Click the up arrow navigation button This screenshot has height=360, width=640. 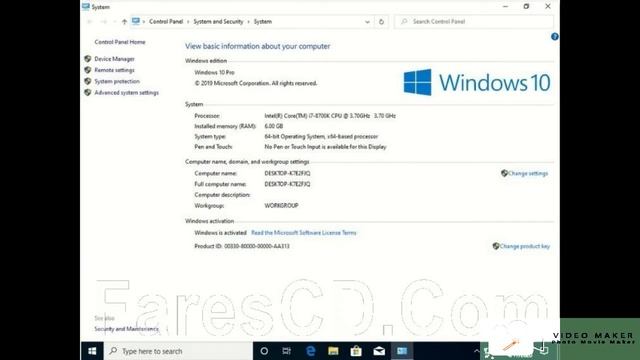[124, 22]
